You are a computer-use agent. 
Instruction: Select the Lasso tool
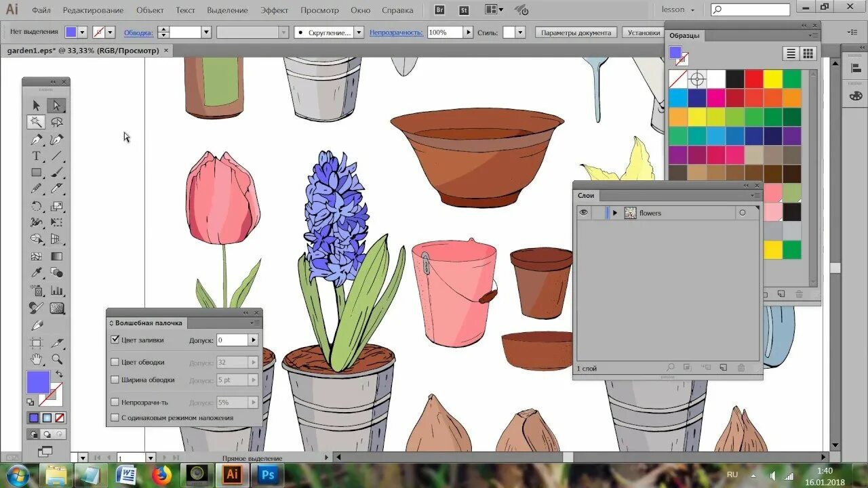tap(57, 122)
